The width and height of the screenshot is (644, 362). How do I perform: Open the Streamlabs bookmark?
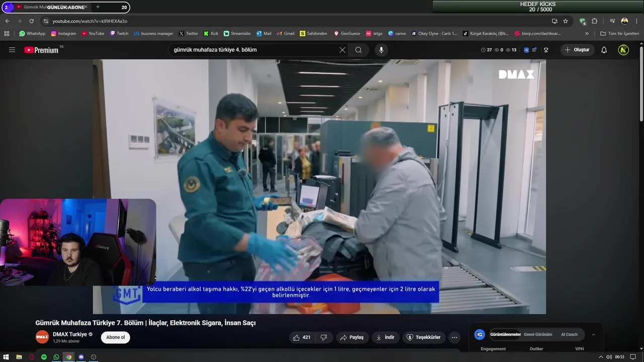[x=237, y=34]
